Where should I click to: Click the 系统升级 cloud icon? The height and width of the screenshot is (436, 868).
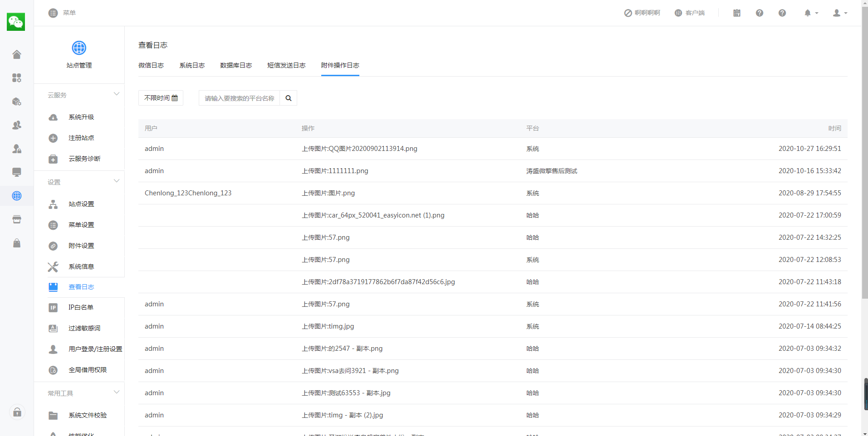tap(53, 117)
